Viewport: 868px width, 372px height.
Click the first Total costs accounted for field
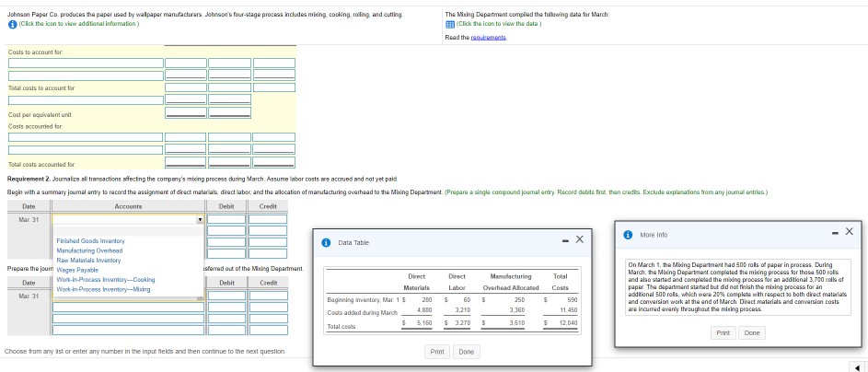coord(185,162)
